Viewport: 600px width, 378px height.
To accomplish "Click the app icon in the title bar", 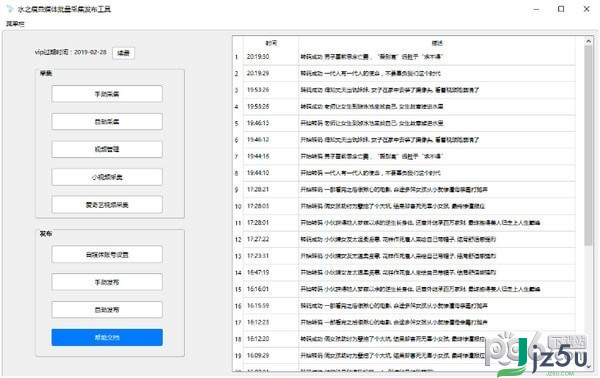I will click(10, 9).
